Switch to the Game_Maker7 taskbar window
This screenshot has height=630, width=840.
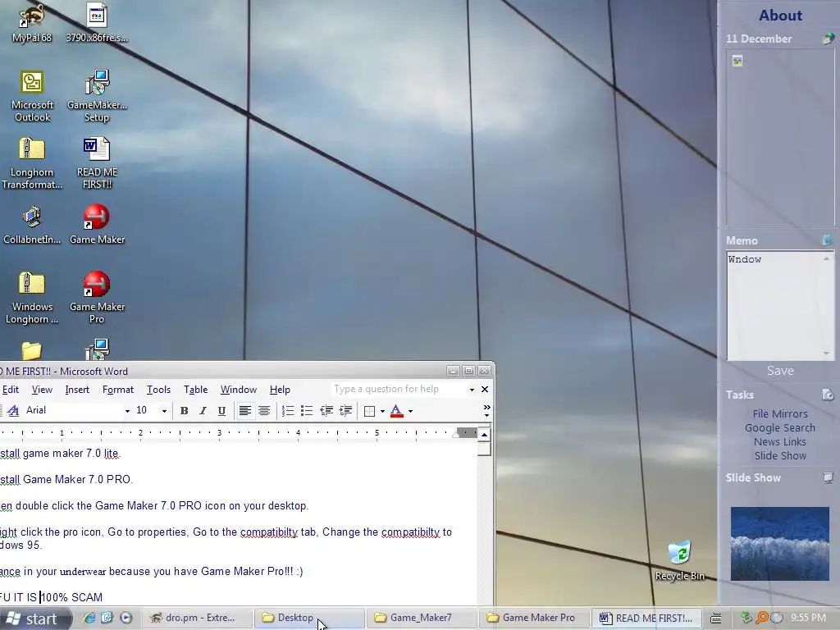[x=422, y=618]
